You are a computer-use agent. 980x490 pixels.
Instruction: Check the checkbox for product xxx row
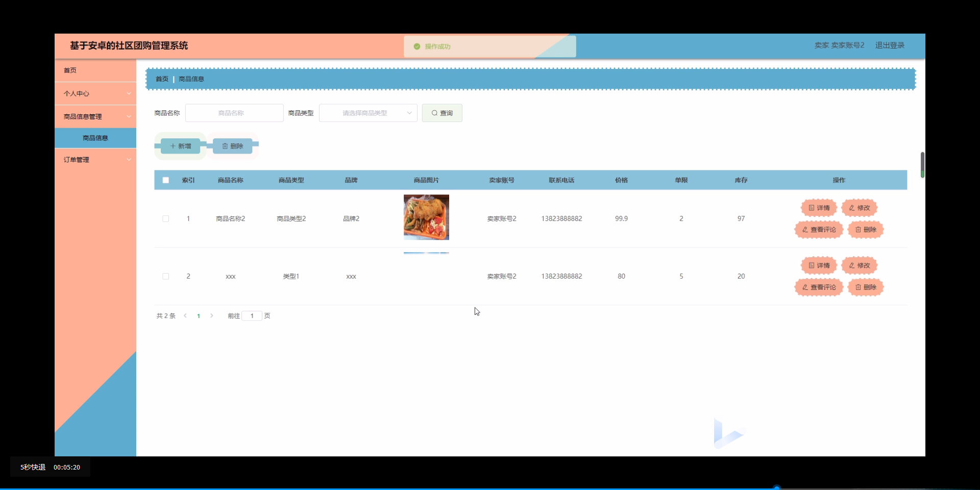(x=165, y=276)
